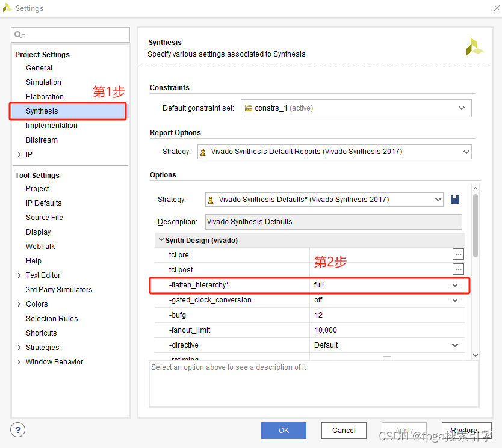Open the Source File settings
Viewport: 502px width, 448px height.
(x=45, y=218)
